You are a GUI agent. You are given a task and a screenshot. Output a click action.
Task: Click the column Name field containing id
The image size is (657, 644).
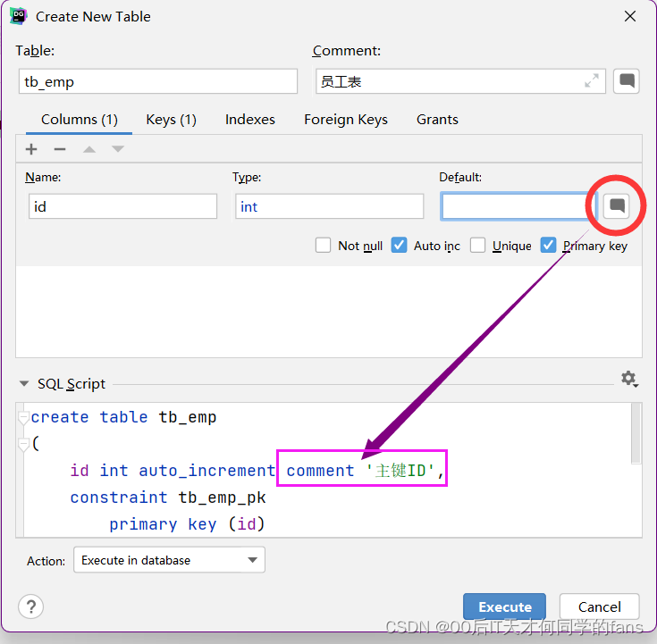122,206
